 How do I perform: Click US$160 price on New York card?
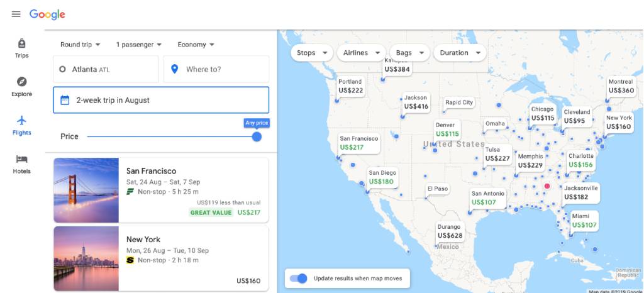[248, 281]
